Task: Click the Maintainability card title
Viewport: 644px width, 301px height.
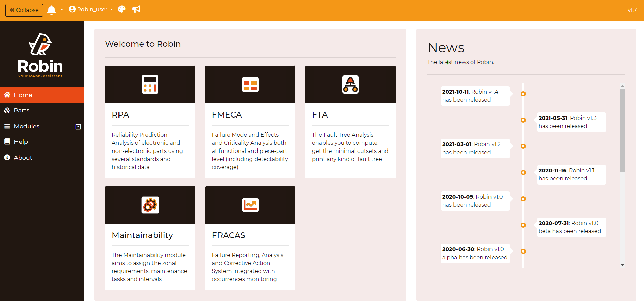Action: (x=142, y=235)
